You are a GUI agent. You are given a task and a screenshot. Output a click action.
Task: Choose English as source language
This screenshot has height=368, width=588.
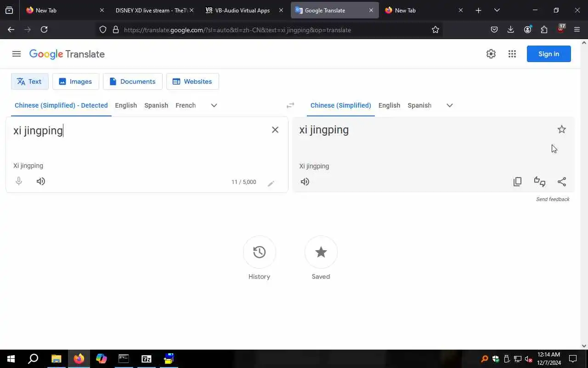pyautogui.click(x=126, y=105)
